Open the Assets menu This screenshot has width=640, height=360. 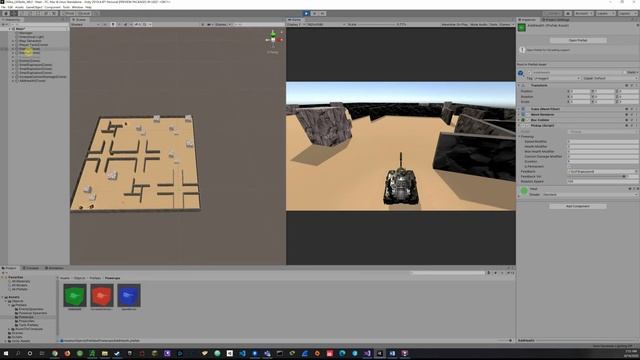[19, 7]
